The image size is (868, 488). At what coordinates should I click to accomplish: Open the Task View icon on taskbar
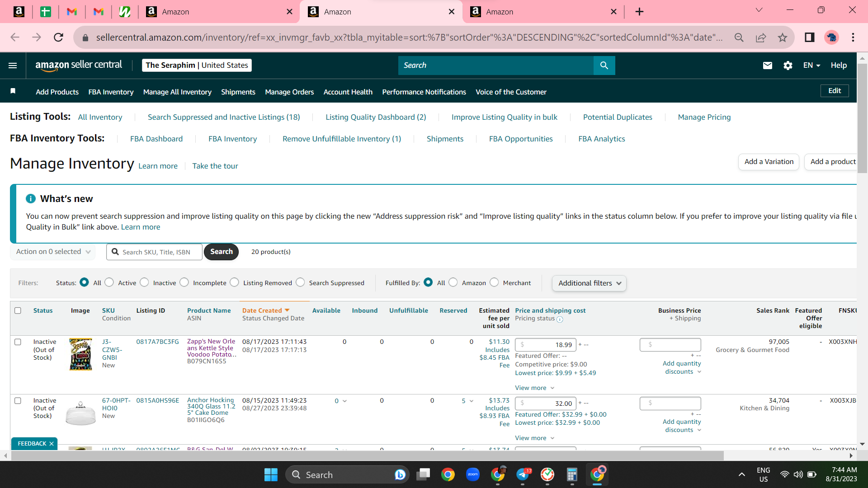click(424, 474)
